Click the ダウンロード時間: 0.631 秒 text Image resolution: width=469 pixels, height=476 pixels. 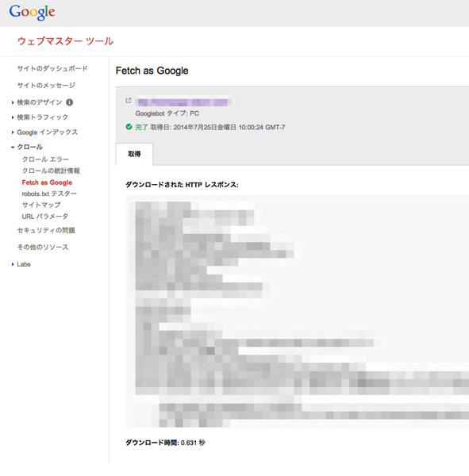166,443
